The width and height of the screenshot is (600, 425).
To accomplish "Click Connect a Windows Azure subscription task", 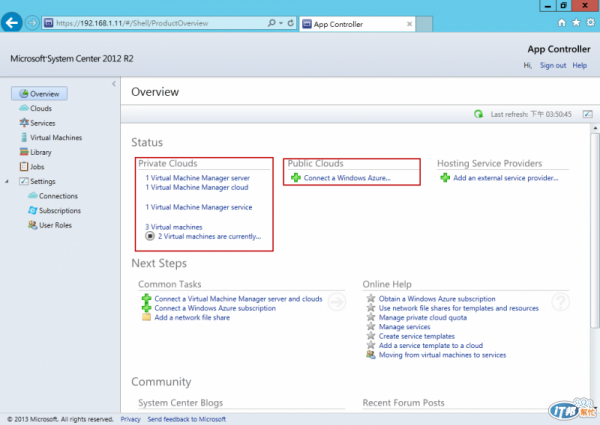I will (215, 308).
